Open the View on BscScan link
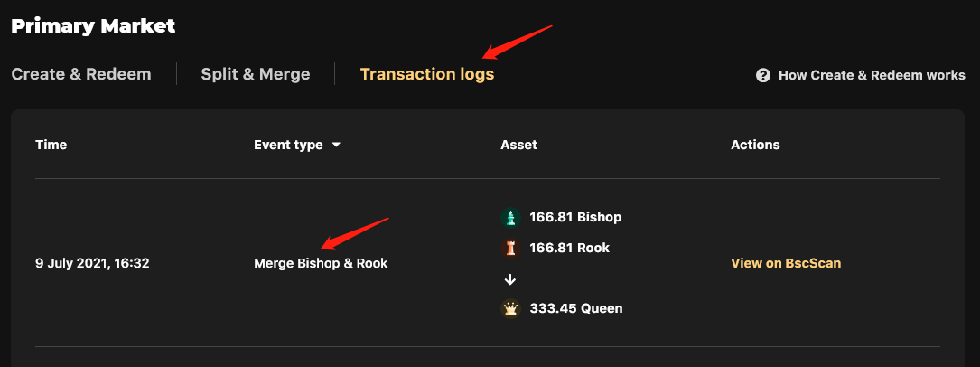980x367 pixels. tap(786, 263)
